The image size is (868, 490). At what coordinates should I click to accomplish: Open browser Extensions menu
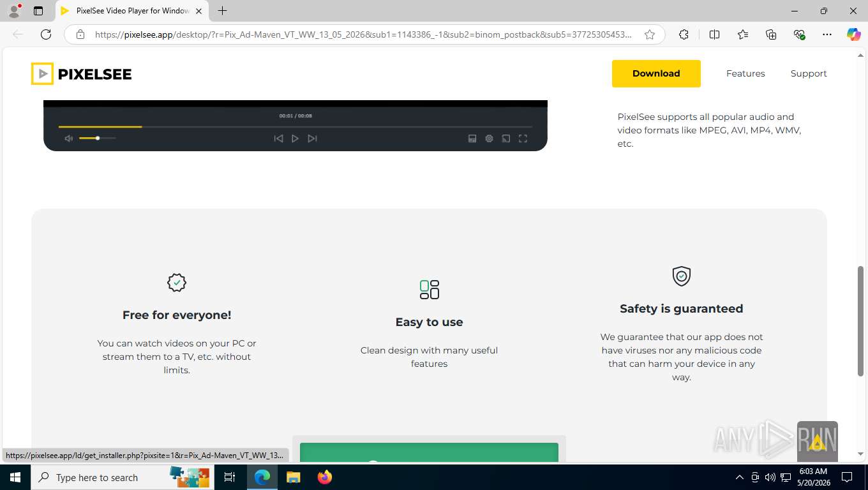(x=684, y=34)
